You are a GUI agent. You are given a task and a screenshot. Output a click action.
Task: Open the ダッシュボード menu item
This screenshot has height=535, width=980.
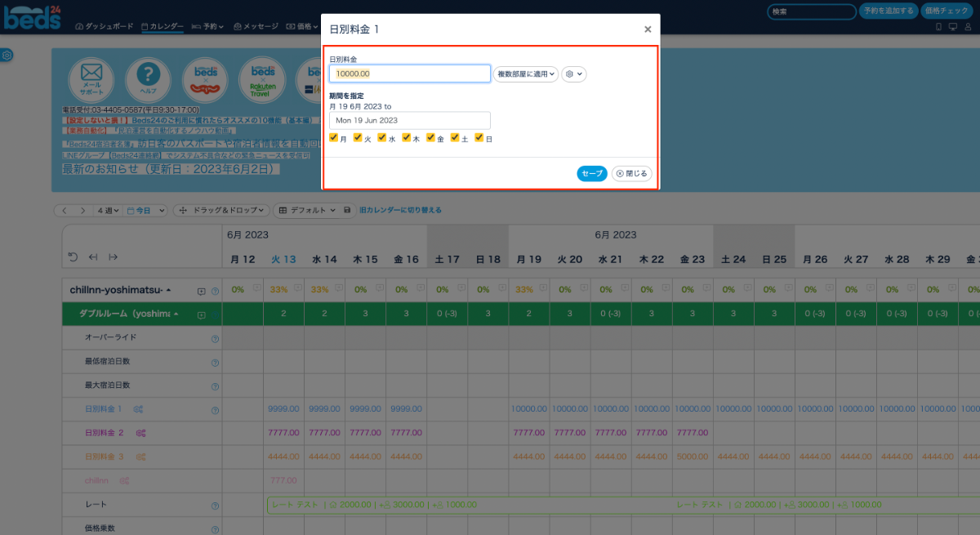point(105,26)
